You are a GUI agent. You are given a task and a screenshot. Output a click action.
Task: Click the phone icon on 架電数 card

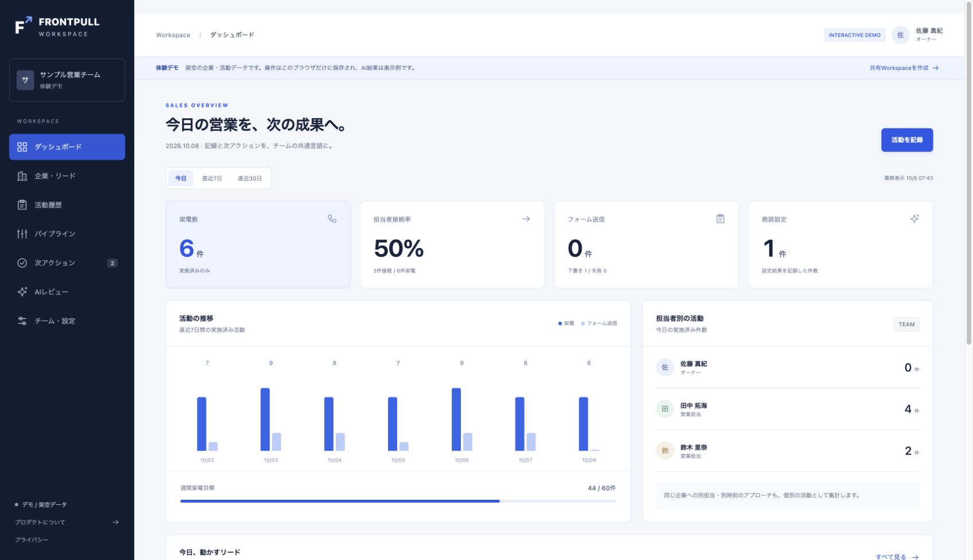pyautogui.click(x=332, y=219)
